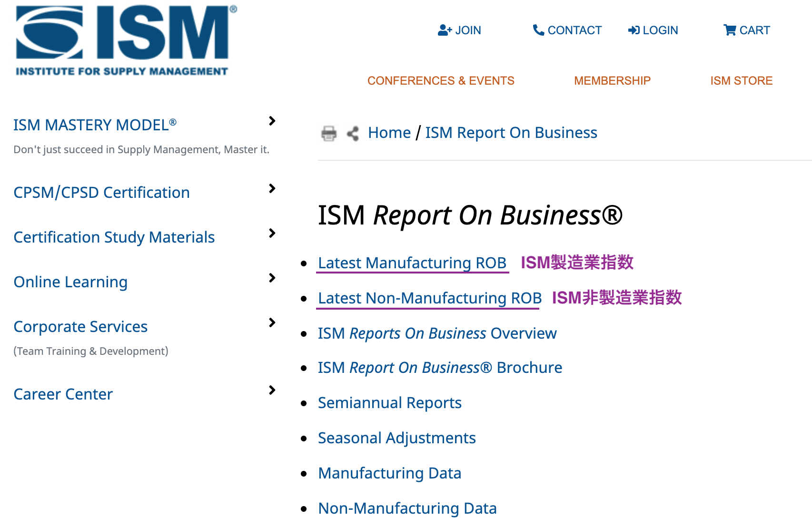The image size is (812, 527).
Task: Click the share icon near breadcrumb
Action: [x=353, y=133]
